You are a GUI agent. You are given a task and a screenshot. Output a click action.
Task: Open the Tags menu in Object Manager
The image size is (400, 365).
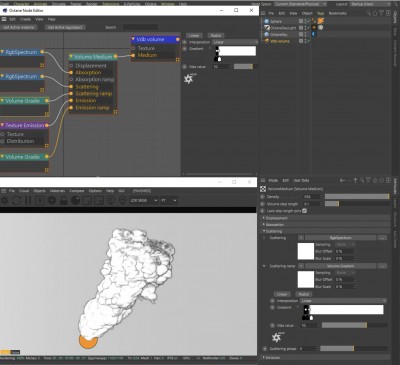tap(320, 13)
